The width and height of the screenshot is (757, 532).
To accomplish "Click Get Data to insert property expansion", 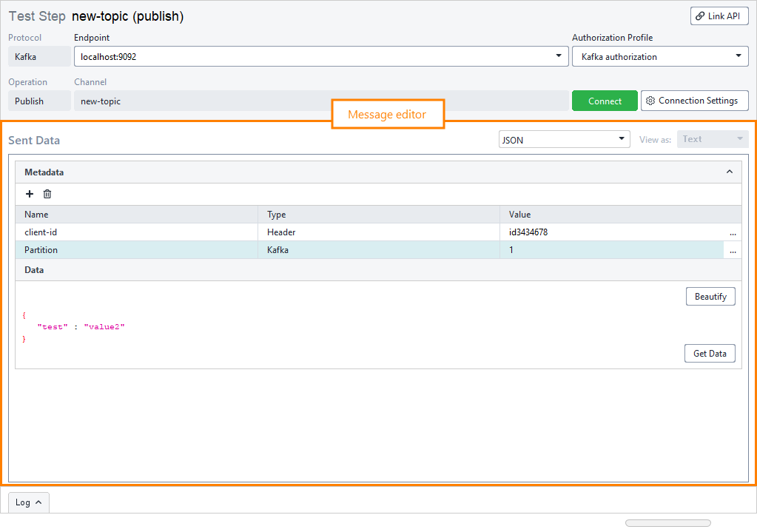I will tap(709, 353).
